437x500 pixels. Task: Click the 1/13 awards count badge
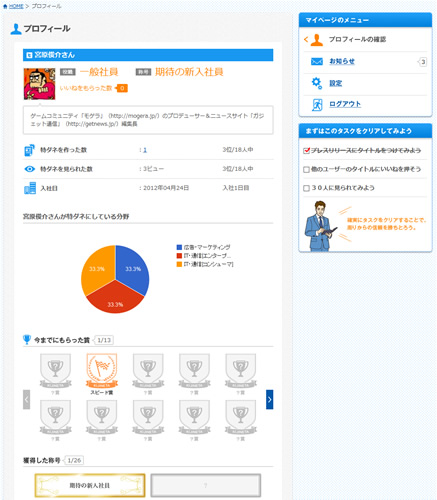(x=104, y=340)
